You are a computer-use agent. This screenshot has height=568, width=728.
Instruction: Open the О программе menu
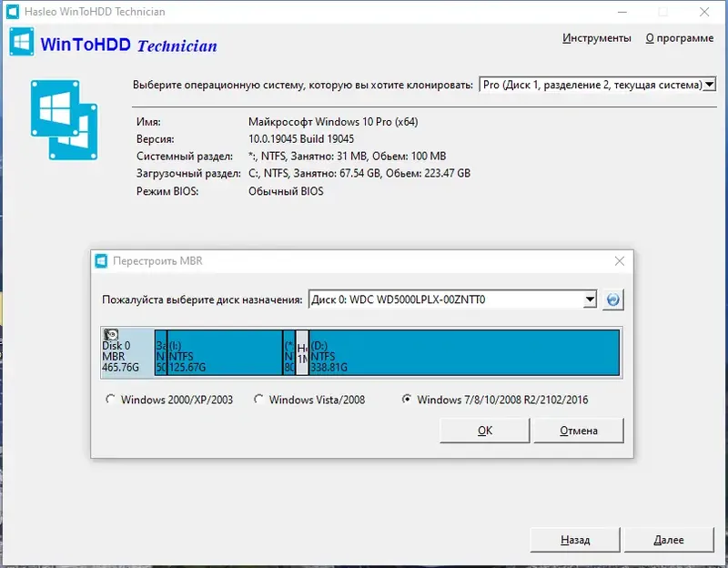[x=681, y=38]
